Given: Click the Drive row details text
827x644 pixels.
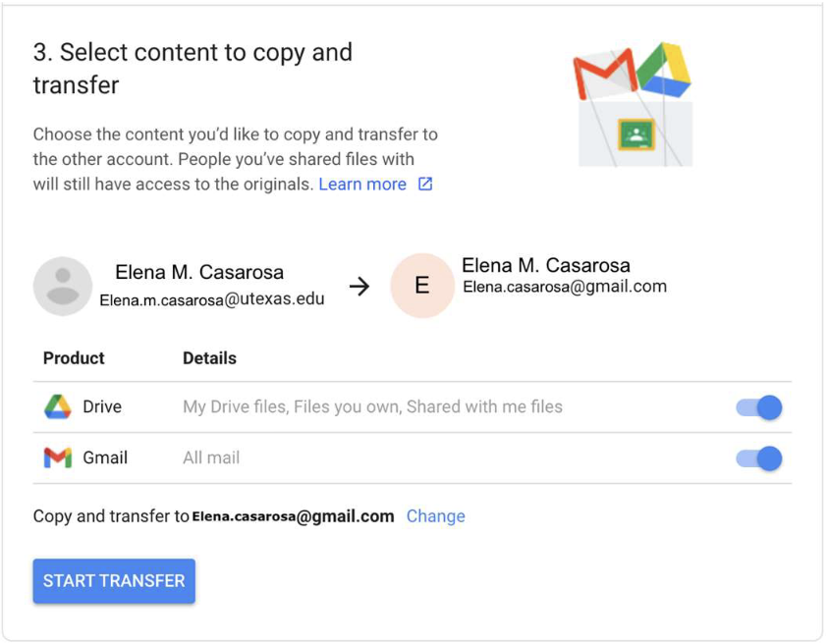Looking at the screenshot, I should [x=372, y=406].
